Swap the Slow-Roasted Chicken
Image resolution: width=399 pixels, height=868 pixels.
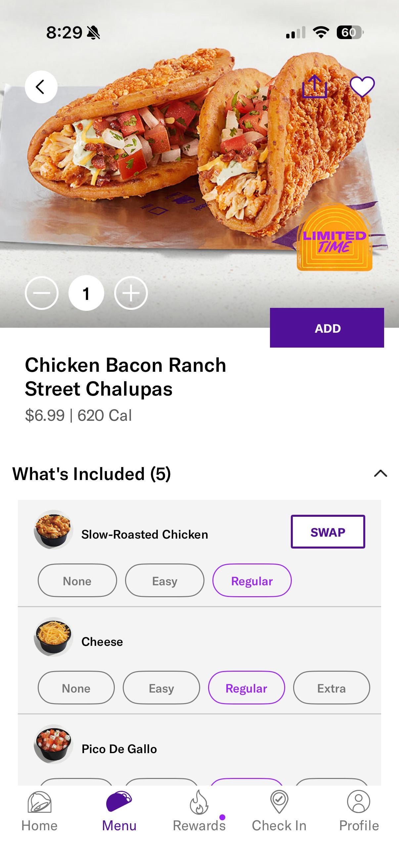click(328, 532)
